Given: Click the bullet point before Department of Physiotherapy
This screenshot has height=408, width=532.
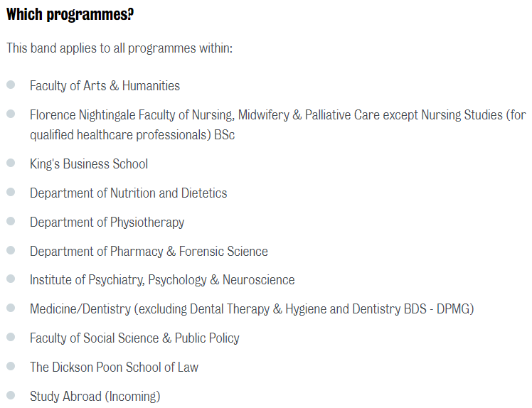Looking at the screenshot, I should [x=11, y=221].
